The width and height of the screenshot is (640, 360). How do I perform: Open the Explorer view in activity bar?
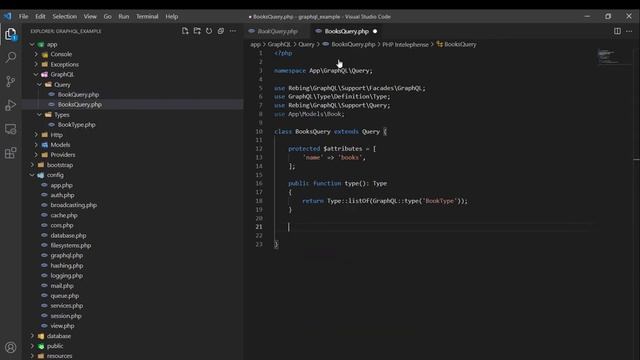tap(11, 33)
